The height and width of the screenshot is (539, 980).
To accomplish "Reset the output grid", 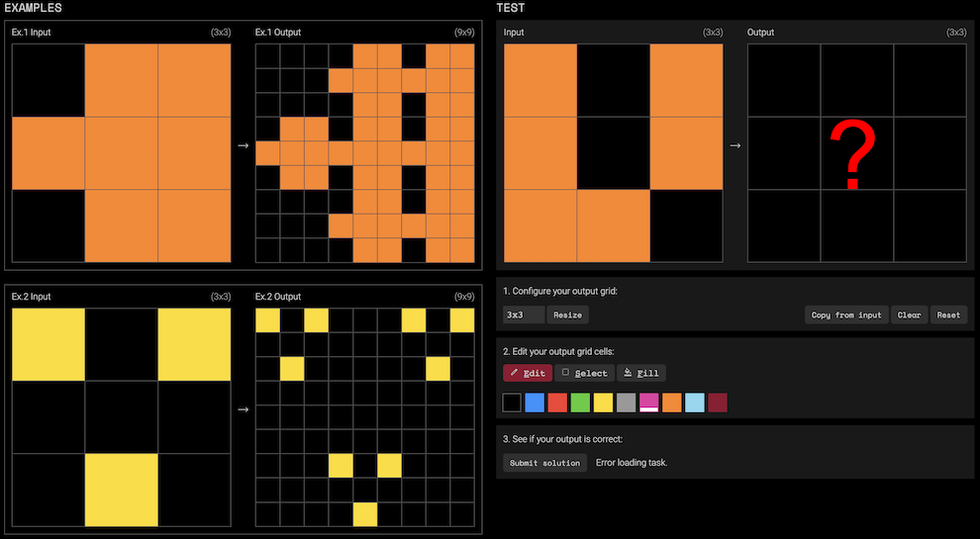I will 948,314.
